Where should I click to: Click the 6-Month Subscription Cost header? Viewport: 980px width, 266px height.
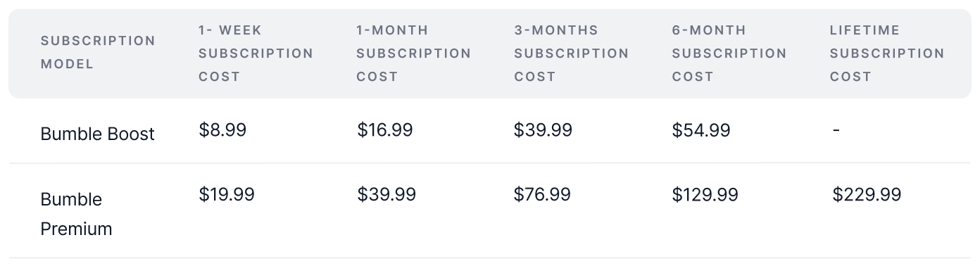[729, 53]
